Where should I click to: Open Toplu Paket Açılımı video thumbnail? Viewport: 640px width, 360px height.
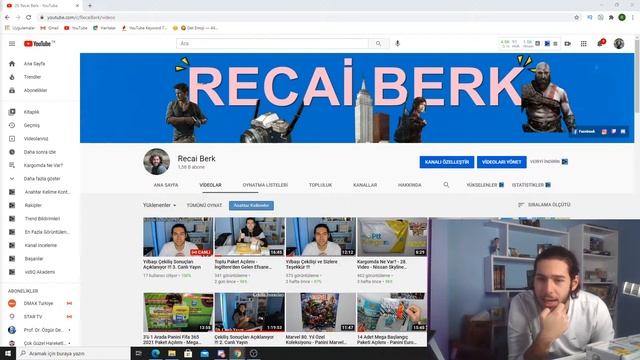(249, 237)
